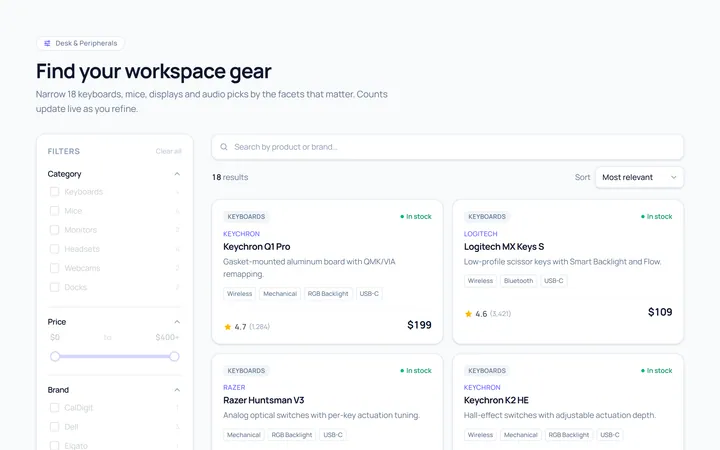
Task: Click the search magnifier icon
Action: [x=224, y=147]
